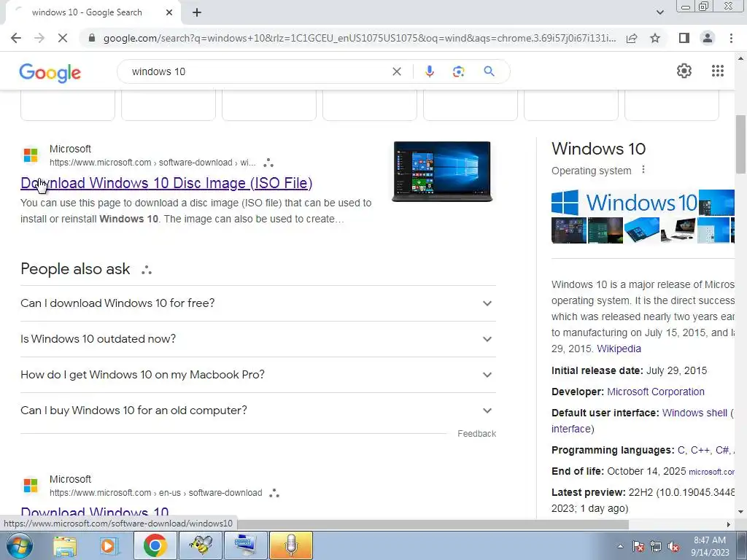Click the Windows Start orb
Viewport: 747px width, 560px height.
point(19,545)
